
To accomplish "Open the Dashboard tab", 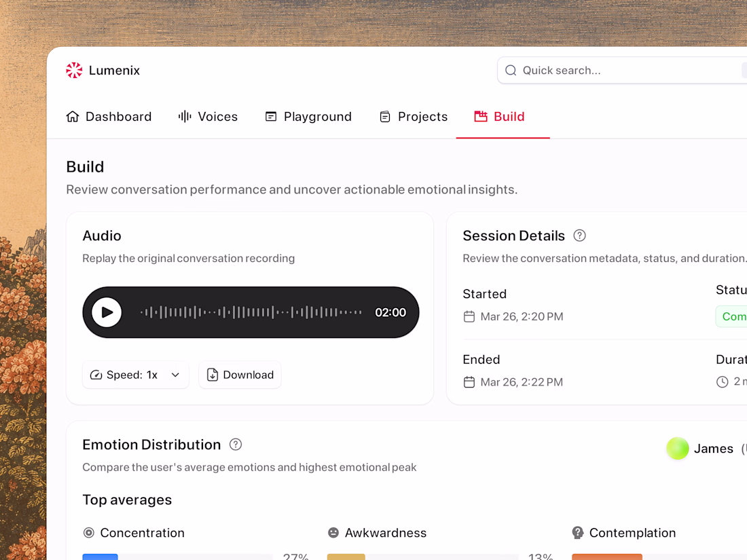I will coord(109,117).
